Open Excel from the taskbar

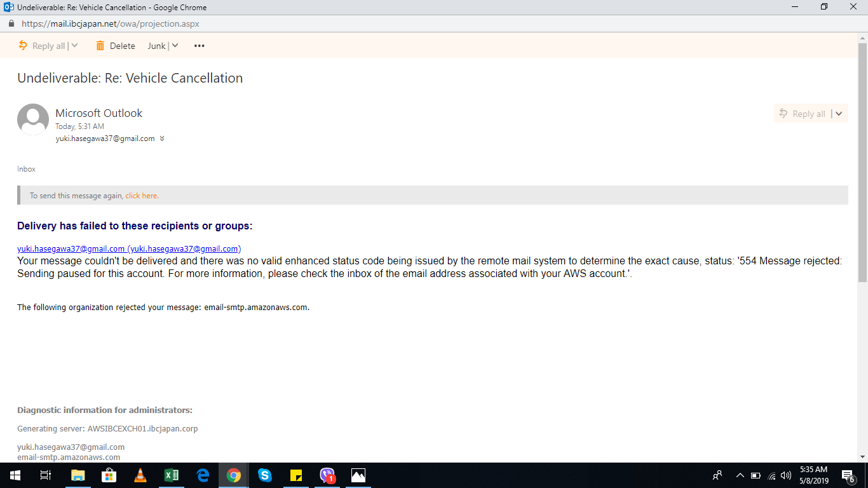172,475
